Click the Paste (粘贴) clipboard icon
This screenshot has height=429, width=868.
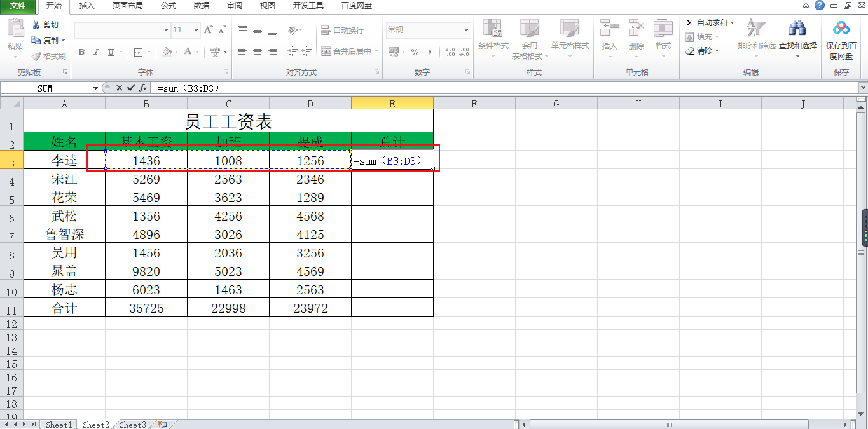(15, 29)
